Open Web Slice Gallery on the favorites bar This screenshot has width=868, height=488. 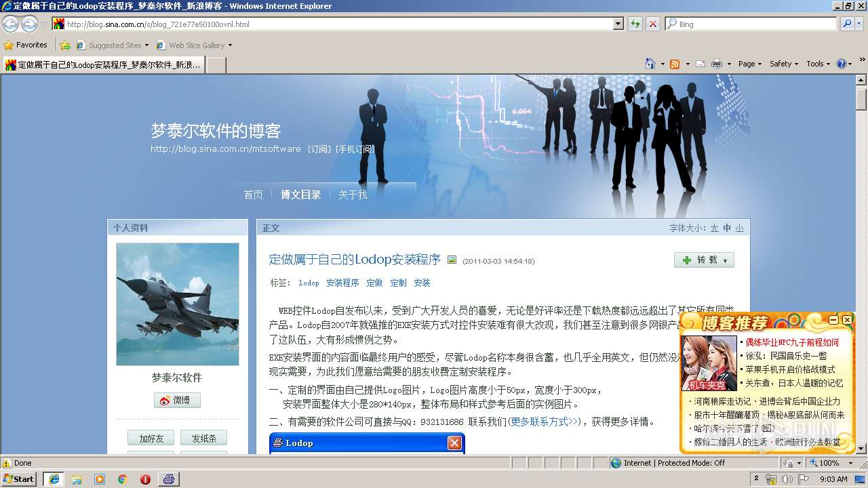click(194, 45)
